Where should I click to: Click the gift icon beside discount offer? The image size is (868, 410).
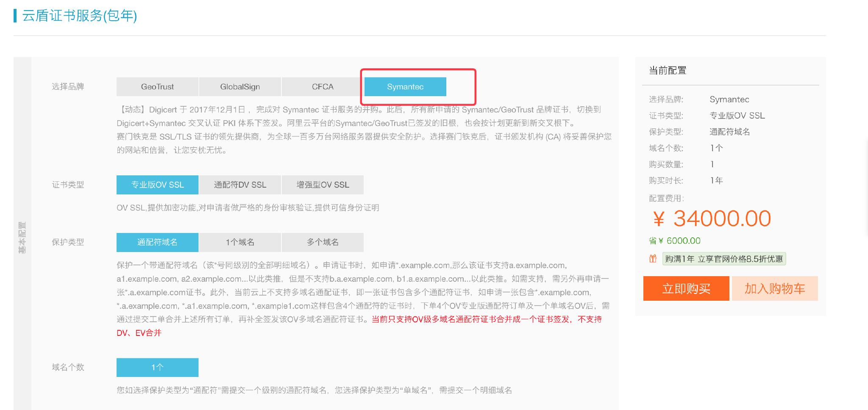tap(653, 259)
